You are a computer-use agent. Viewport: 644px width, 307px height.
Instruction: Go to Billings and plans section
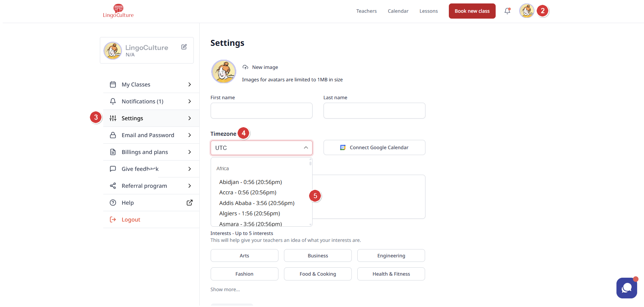[151, 152]
